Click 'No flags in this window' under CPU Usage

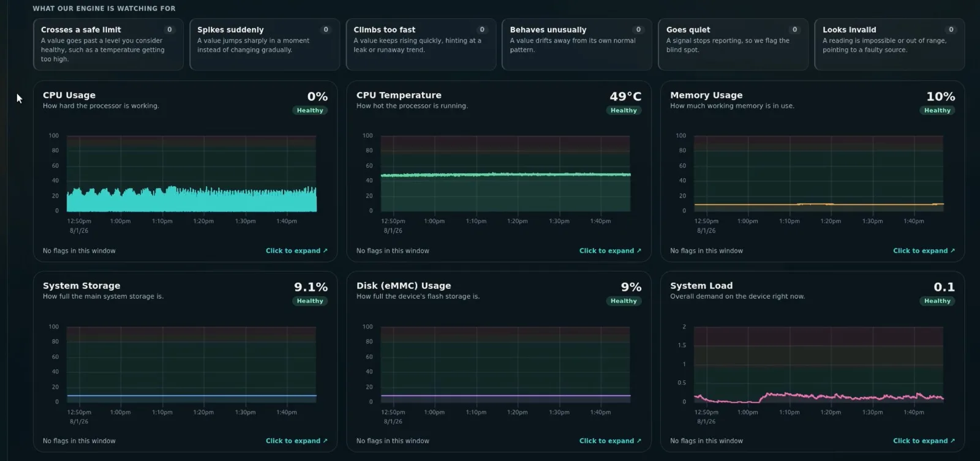pyautogui.click(x=79, y=251)
